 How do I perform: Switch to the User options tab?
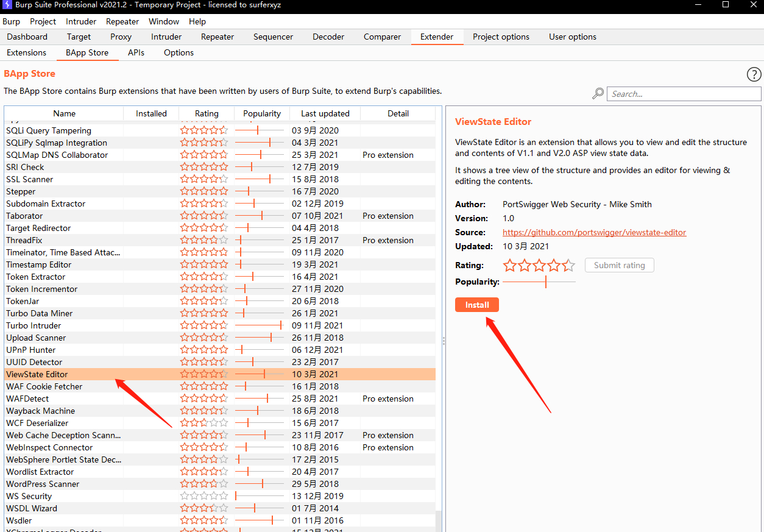[x=573, y=37]
